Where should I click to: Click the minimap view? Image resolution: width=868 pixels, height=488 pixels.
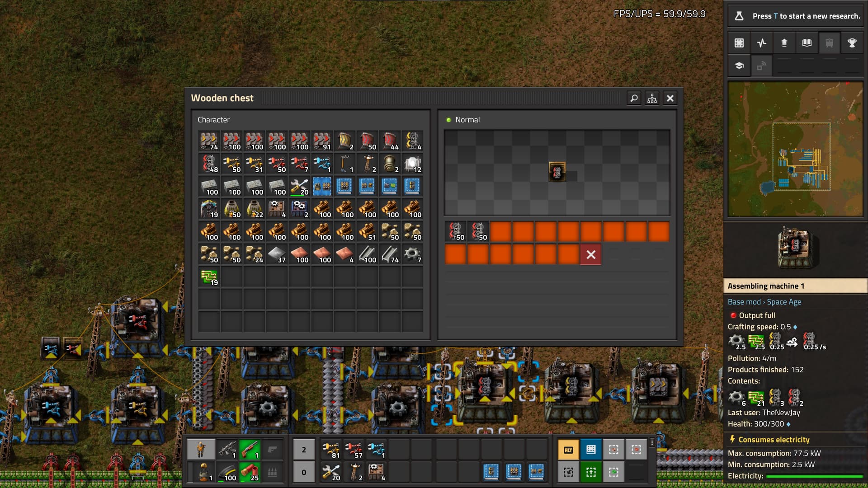click(x=795, y=149)
